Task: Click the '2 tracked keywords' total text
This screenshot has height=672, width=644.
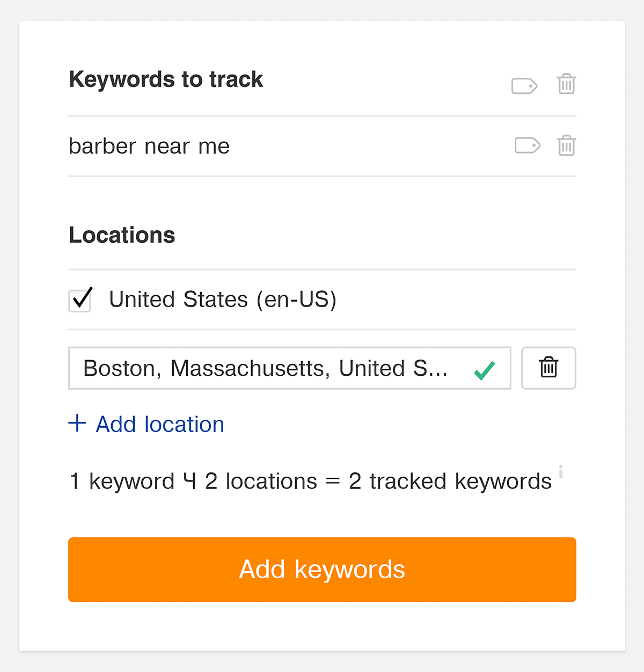Action: click(450, 481)
